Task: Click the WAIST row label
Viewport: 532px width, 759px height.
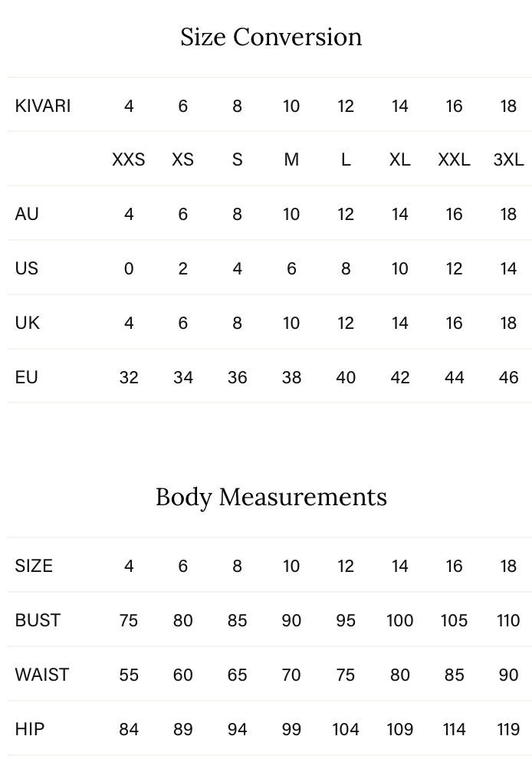Action: coord(42,675)
